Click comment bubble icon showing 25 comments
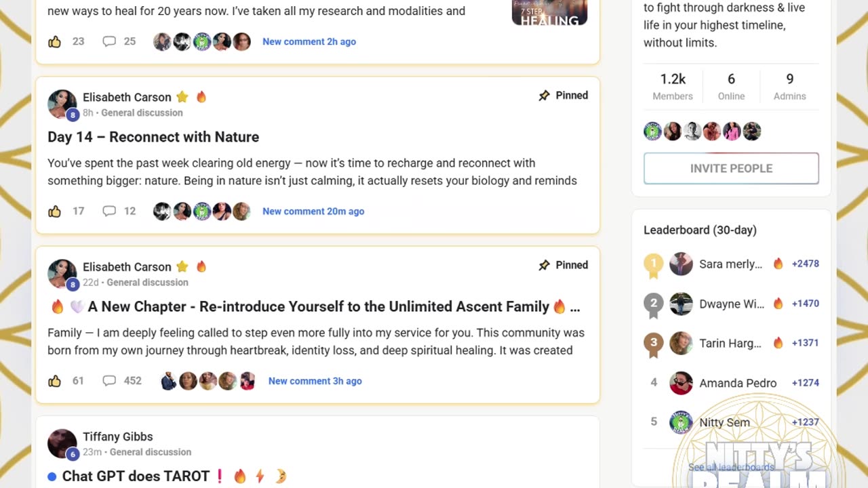The width and height of the screenshot is (868, 488). pyautogui.click(x=109, y=42)
